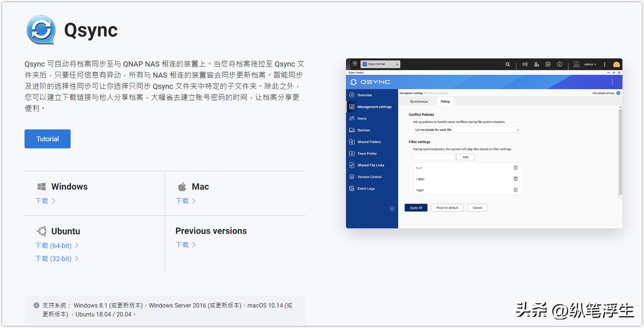
Task: Open the main hamburger menu in QTS
Action: click(x=355, y=64)
